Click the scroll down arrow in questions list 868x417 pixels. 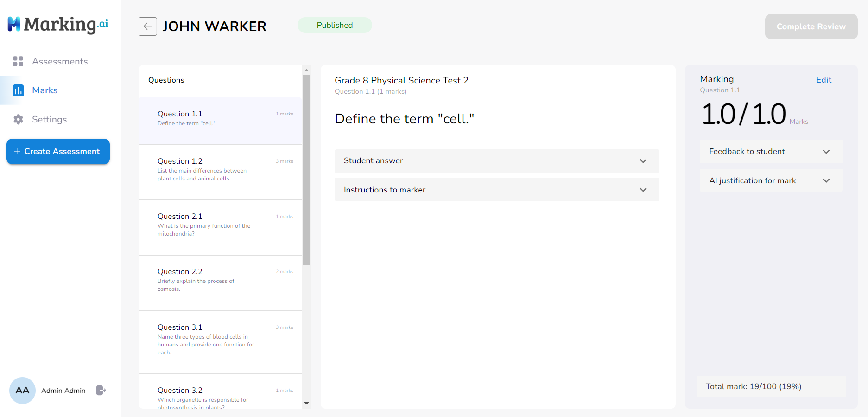(306, 404)
